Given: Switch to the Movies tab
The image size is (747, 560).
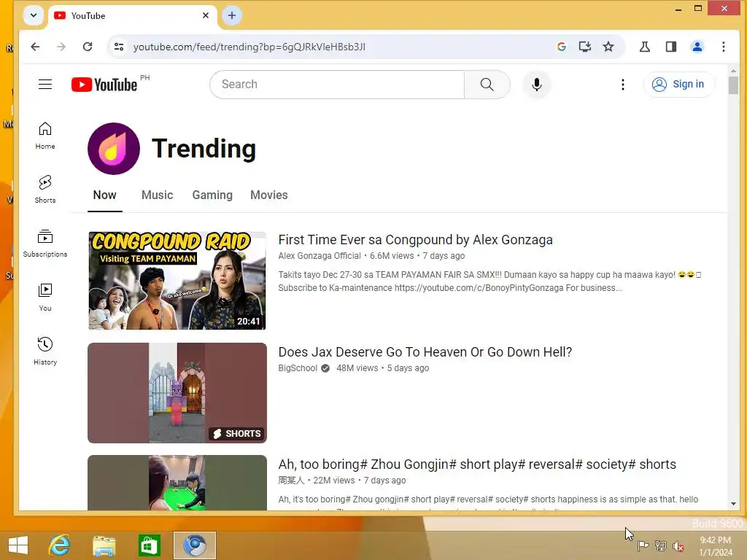Looking at the screenshot, I should pos(269,195).
